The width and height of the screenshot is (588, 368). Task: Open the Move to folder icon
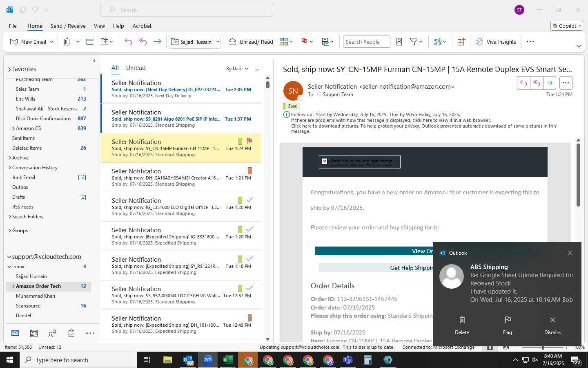(x=105, y=42)
